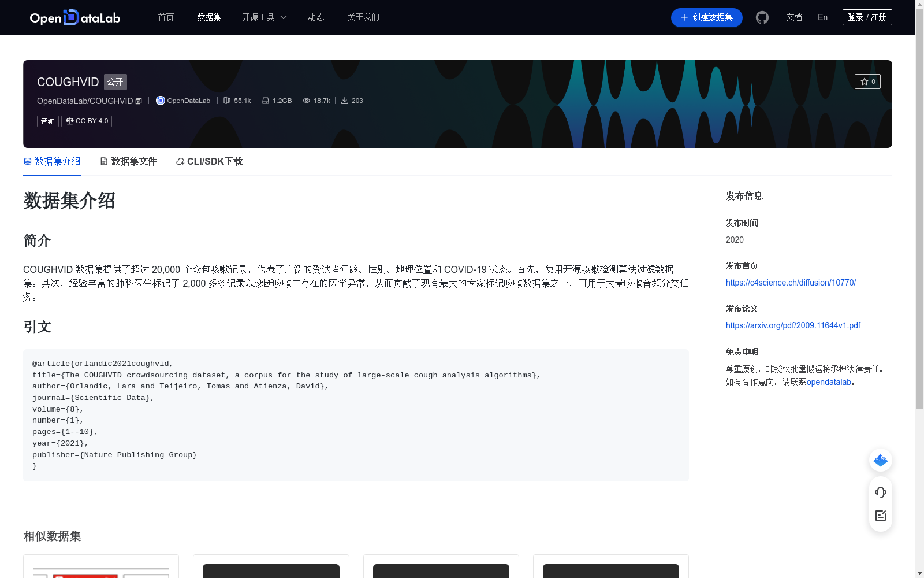This screenshot has width=924, height=578.
Task: Click the 公开 badge
Action: [x=115, y=82]
